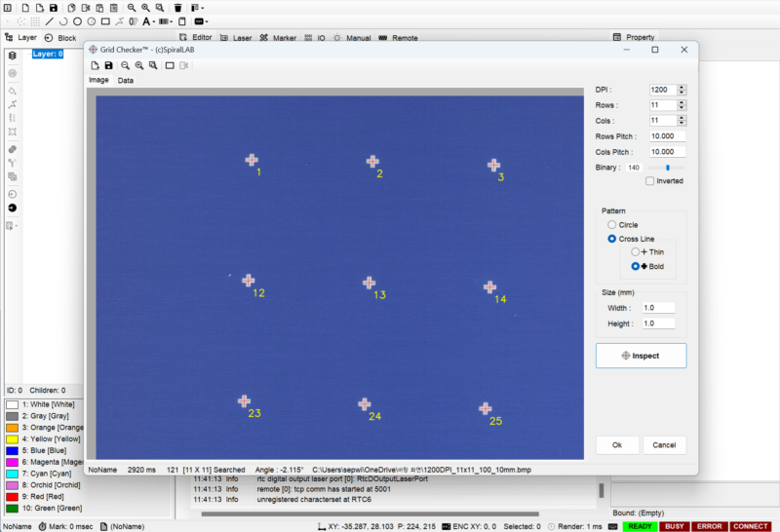Open the text tool dropdown arrow
780x532 pixels.
click(x=155, y=20)
